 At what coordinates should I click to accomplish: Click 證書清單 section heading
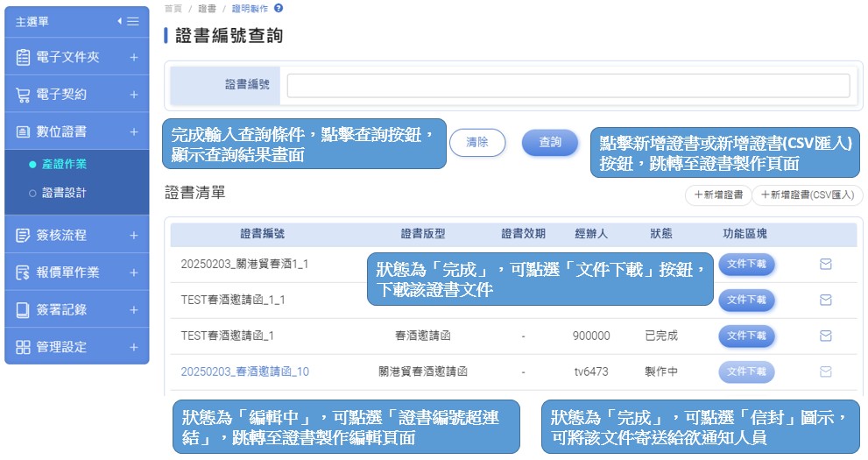(x=194, y=193)
